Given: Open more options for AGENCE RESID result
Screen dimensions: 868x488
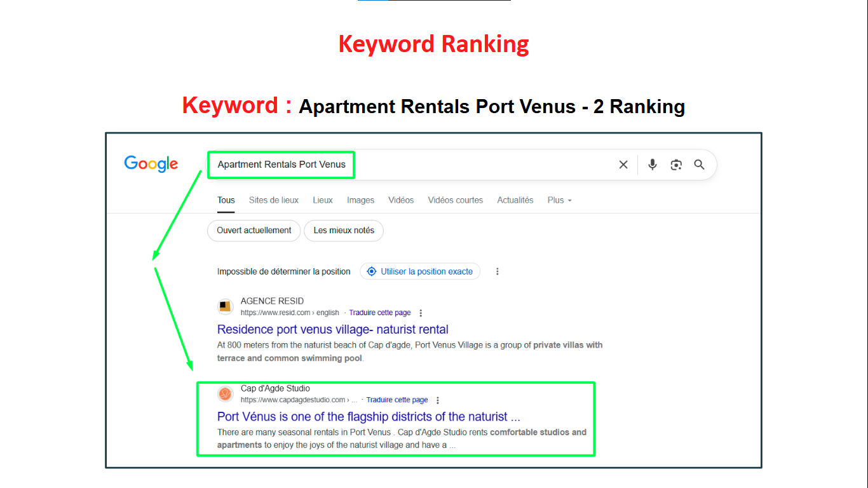Looking at the screenshot, I should 421,313.
